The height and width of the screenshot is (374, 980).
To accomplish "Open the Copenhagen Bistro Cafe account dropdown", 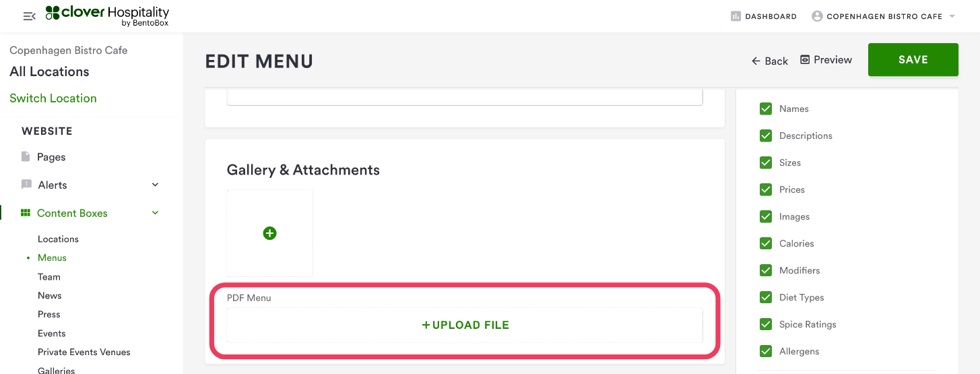I will tap(952, 16).
